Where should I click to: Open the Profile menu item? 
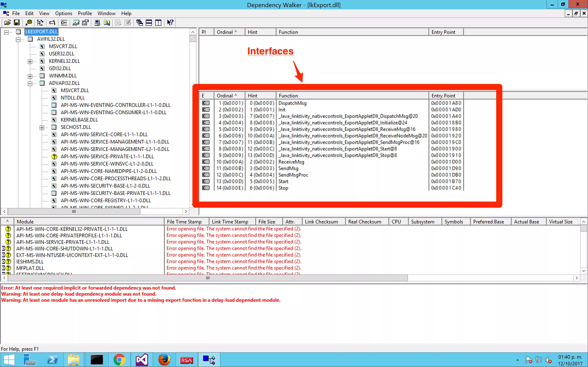(85, 13)
